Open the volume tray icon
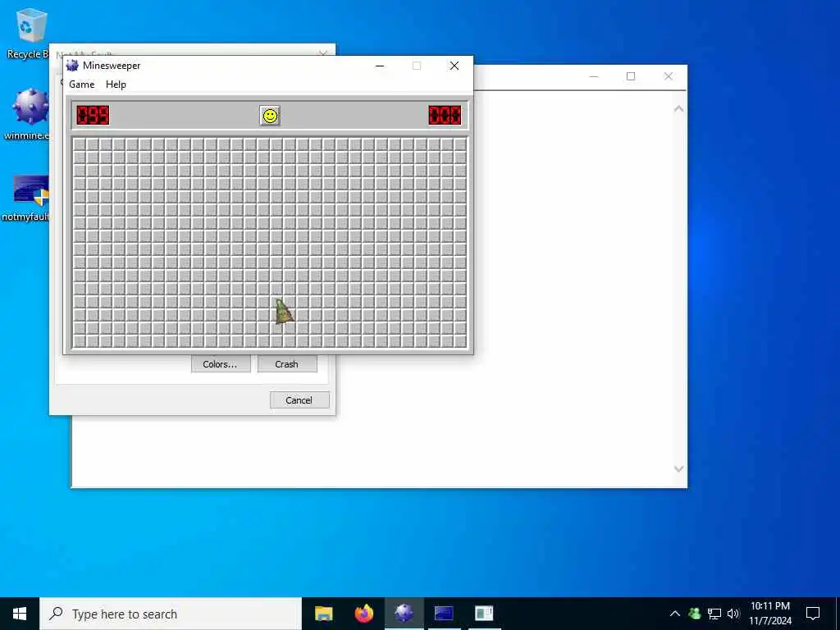This screenshot has width=840, height=630. click(733, 614)
